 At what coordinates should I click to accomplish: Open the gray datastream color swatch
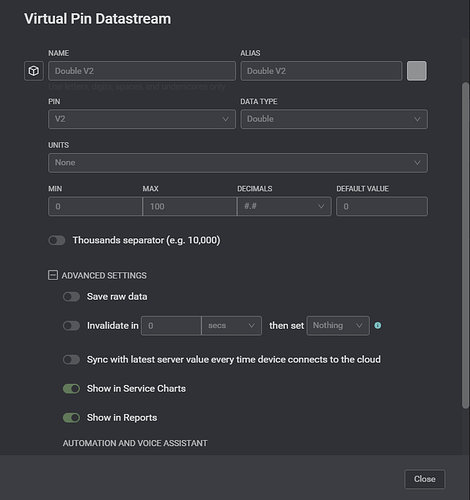click(x=417, y=71)
